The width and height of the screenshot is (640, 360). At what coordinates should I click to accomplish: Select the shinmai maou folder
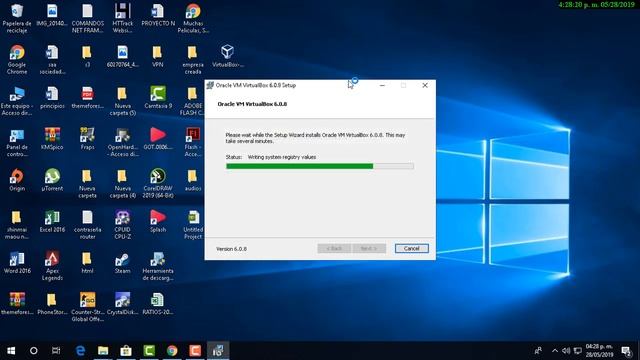(16, 225)
